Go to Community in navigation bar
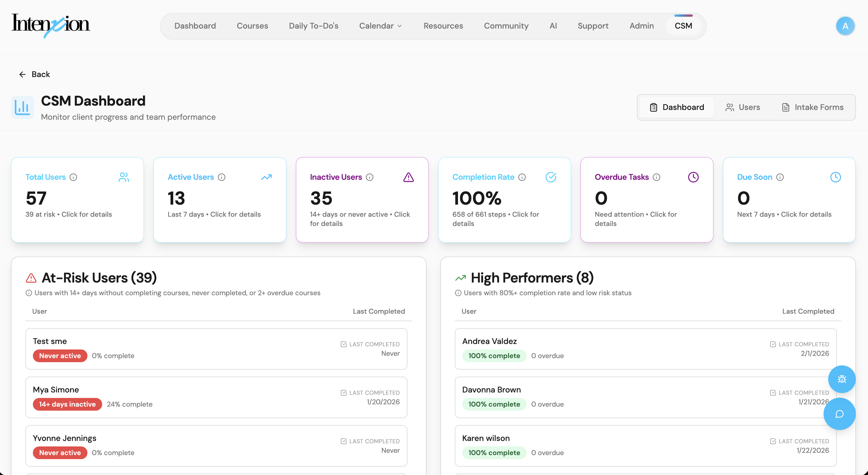868x475 pixels. [x=506, y=26]
